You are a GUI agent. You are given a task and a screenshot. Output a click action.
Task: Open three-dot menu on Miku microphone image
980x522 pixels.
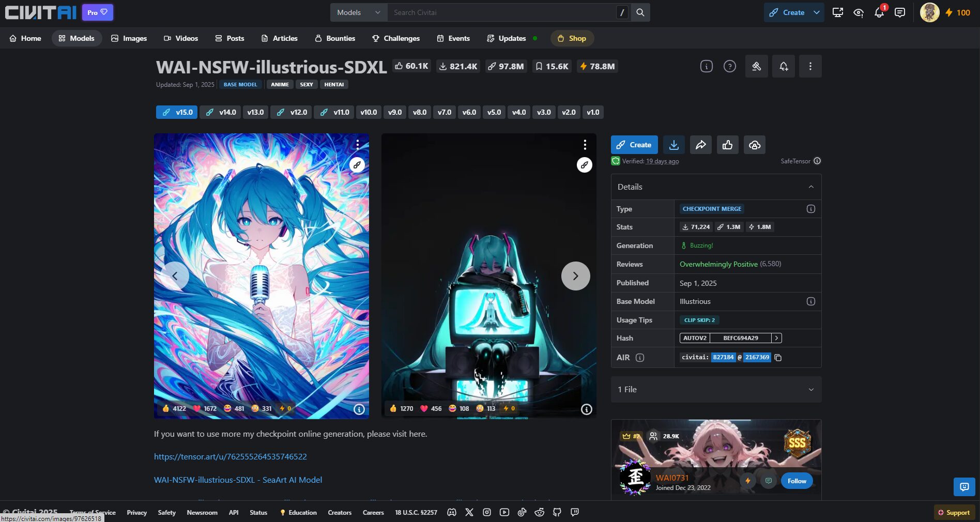pos(357,144)
